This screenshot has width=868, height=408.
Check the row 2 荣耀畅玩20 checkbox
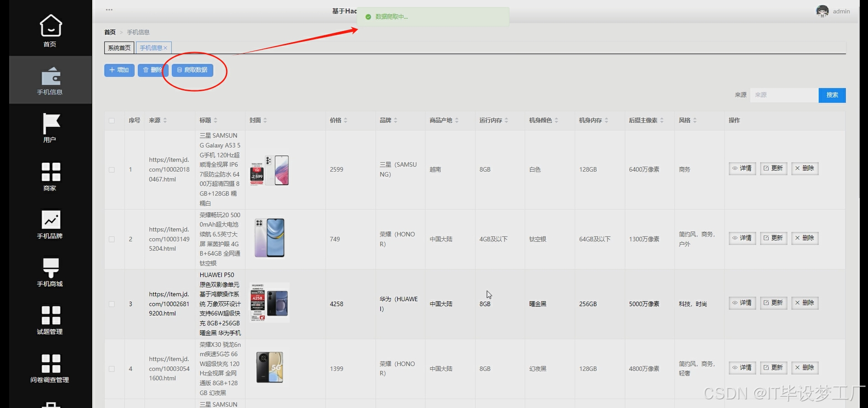click(x=112, y=239)
